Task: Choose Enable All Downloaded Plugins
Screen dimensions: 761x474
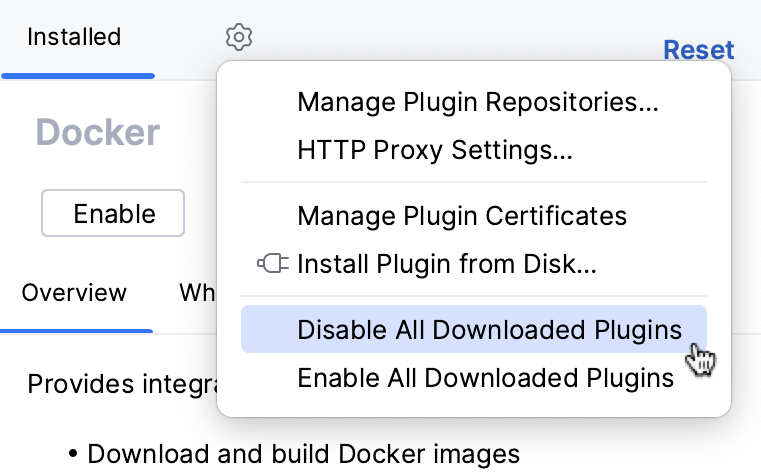Action: 485,378
